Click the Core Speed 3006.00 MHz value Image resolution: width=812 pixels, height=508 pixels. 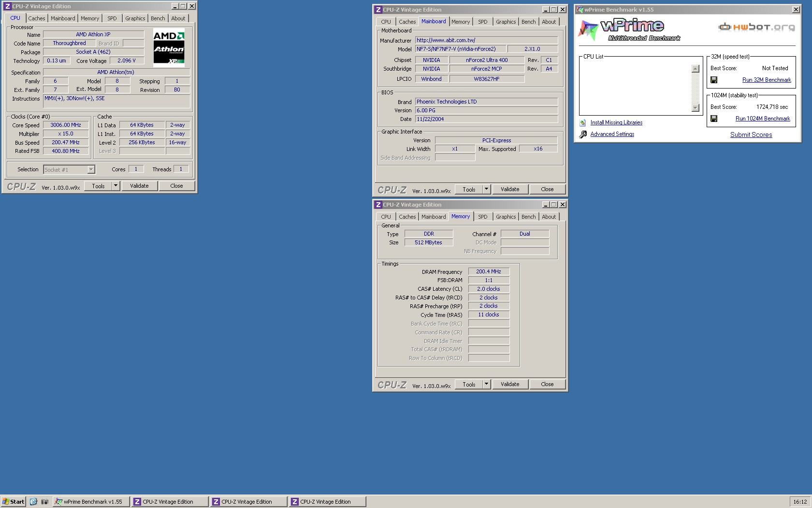click(66, 125)
